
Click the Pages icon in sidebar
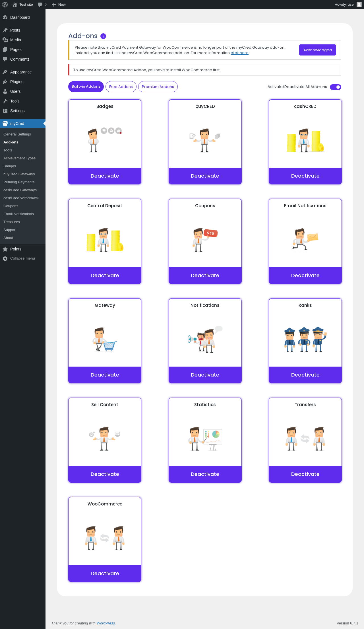5,50
